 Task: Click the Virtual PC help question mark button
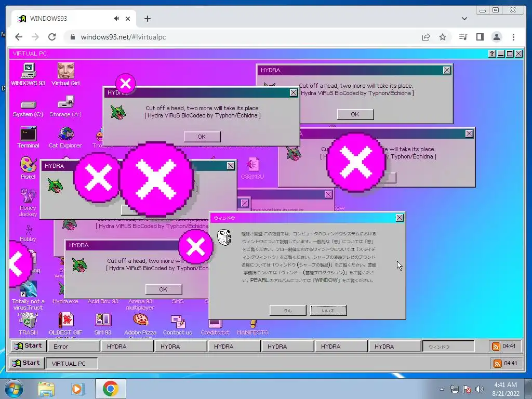coord(492,54)
